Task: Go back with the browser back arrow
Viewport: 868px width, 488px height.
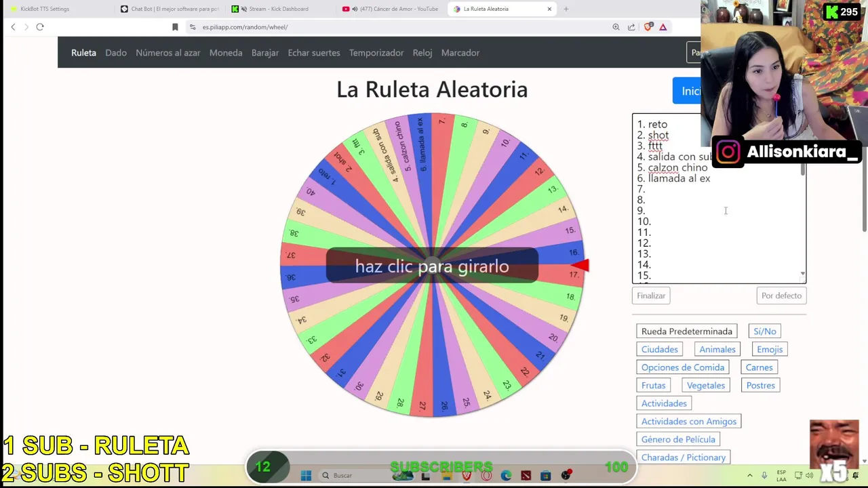Action: click(x=13, y=27)
